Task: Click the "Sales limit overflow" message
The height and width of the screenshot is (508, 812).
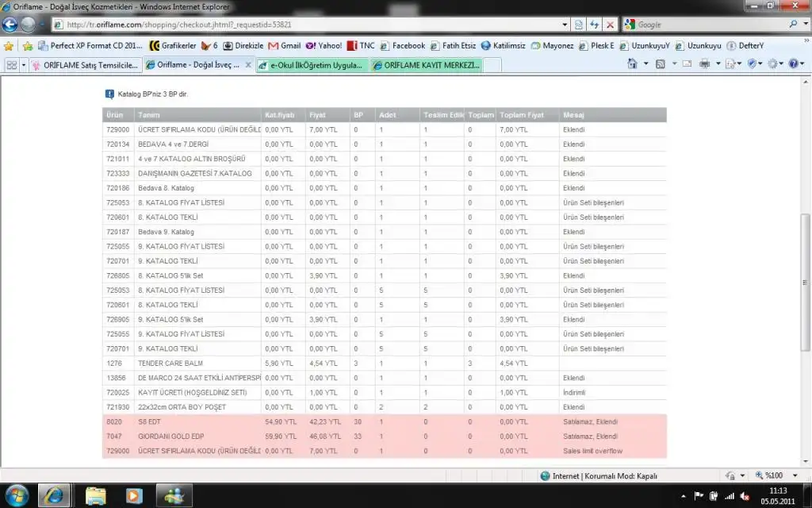Action: coord(593,451)
